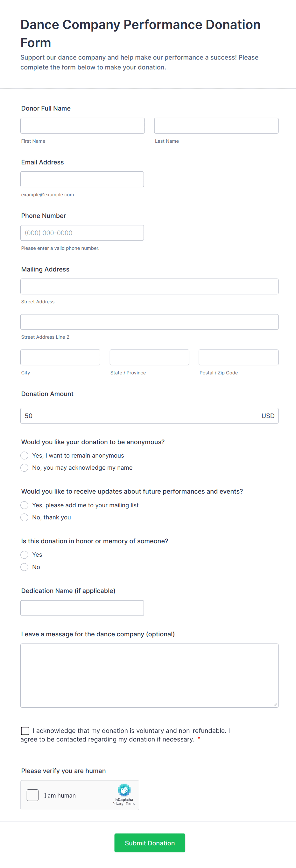
Task: Check the 'I am human' captcha box
Action: tap(33, 795)
